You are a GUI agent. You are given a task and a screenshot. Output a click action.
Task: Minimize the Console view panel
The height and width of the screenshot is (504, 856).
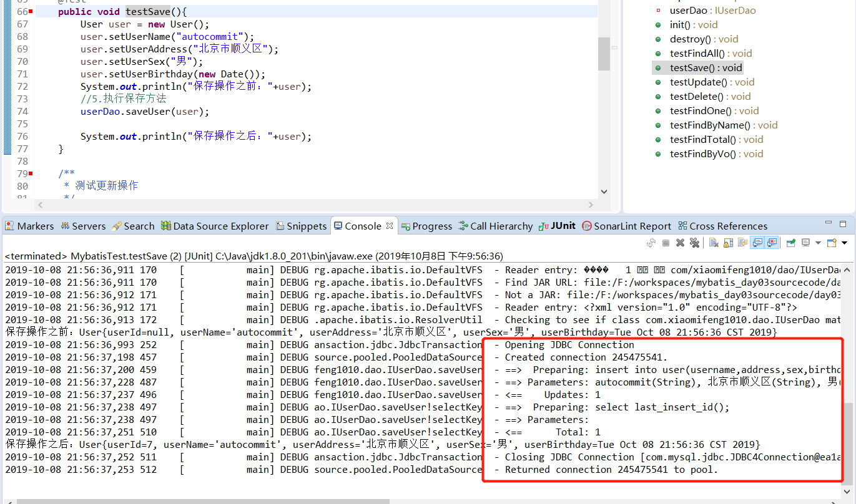(x=829, y=223)
